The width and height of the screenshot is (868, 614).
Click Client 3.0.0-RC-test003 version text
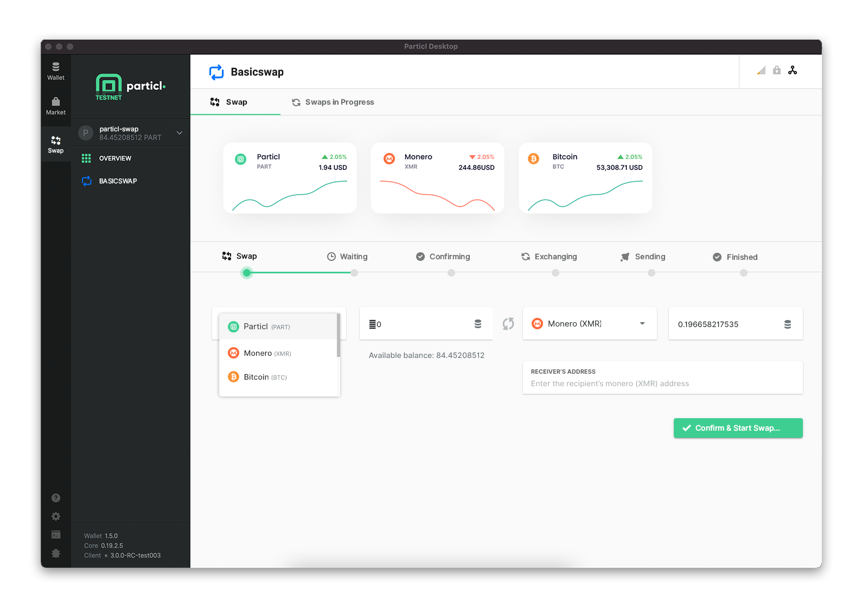pos(123,555)
